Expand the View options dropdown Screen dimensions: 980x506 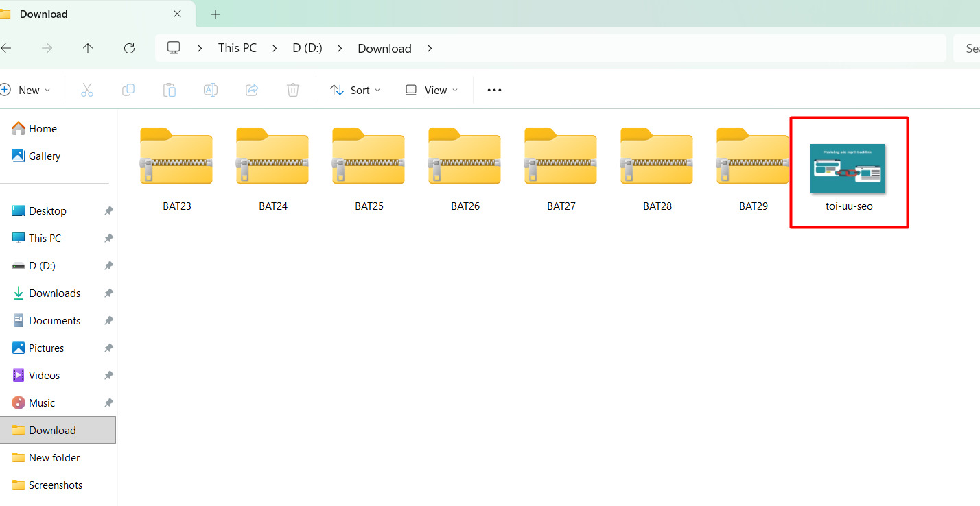click(431, 90)
